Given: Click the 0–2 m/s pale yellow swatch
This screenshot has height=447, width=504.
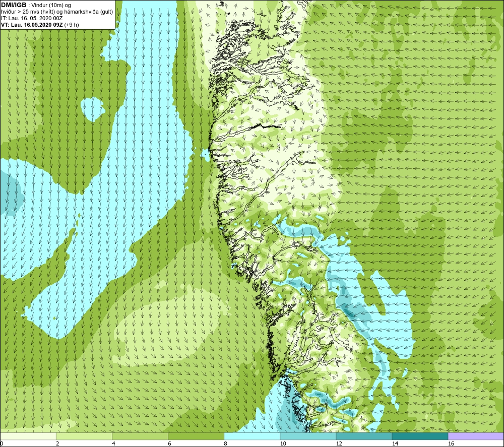Looking at the screenshot, I should pyautogui.click(x=28, y=436).
